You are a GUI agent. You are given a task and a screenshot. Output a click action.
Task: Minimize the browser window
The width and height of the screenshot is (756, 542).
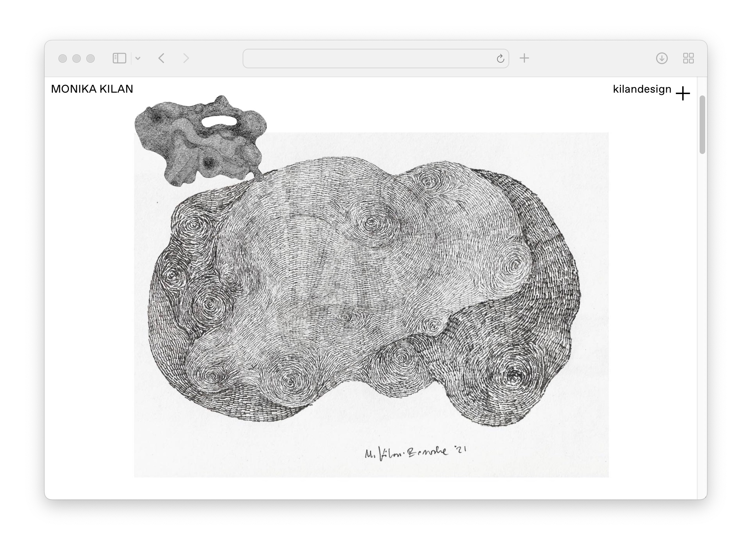click(x=77, y=59)
